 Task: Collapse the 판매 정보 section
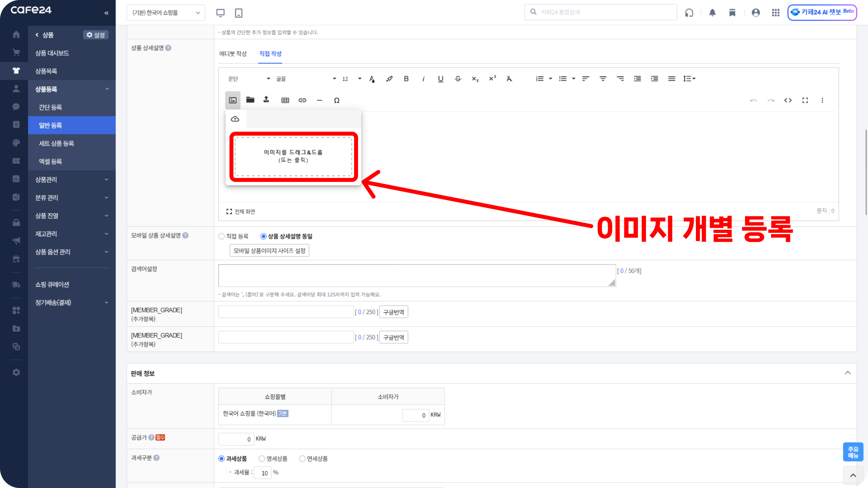pos(847,373)
